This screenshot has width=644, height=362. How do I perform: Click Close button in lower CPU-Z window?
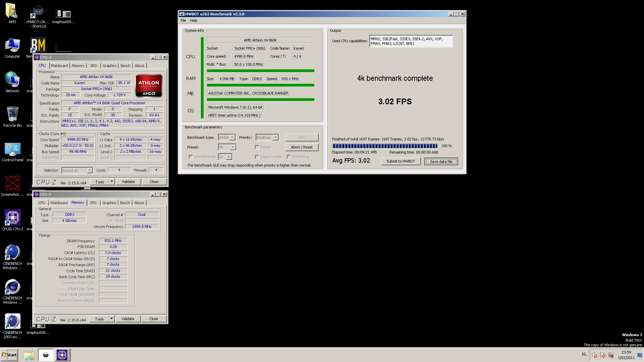[154, 319]
